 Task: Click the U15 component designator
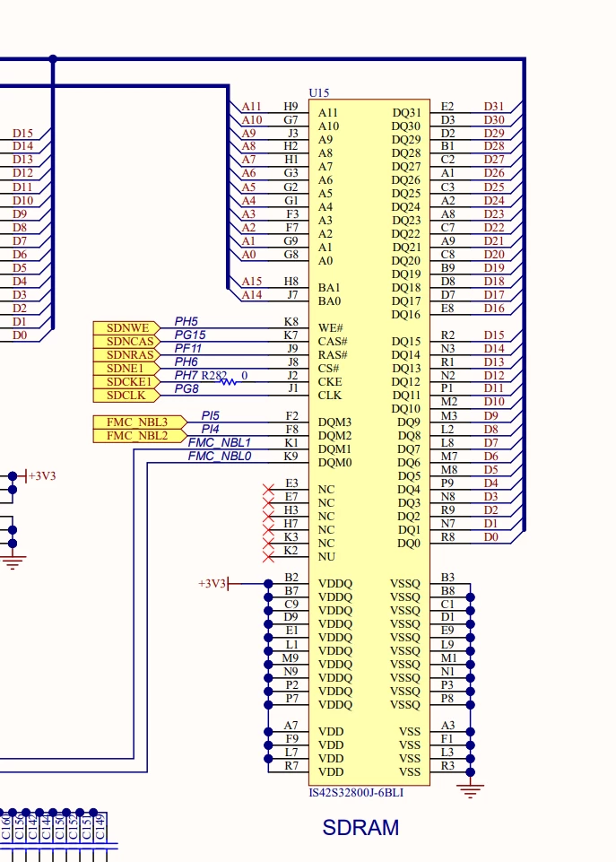[x=318, y=93]
